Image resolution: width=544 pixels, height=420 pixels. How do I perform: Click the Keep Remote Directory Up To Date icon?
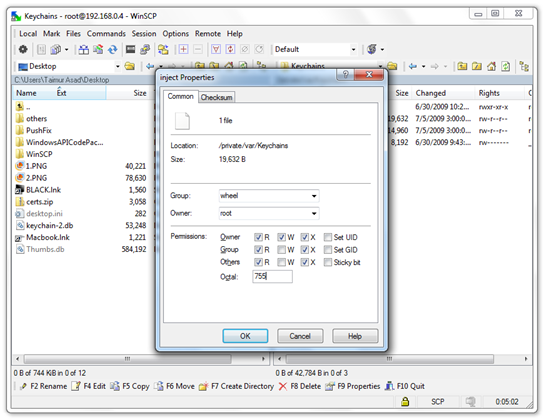(x=98, y=49)
